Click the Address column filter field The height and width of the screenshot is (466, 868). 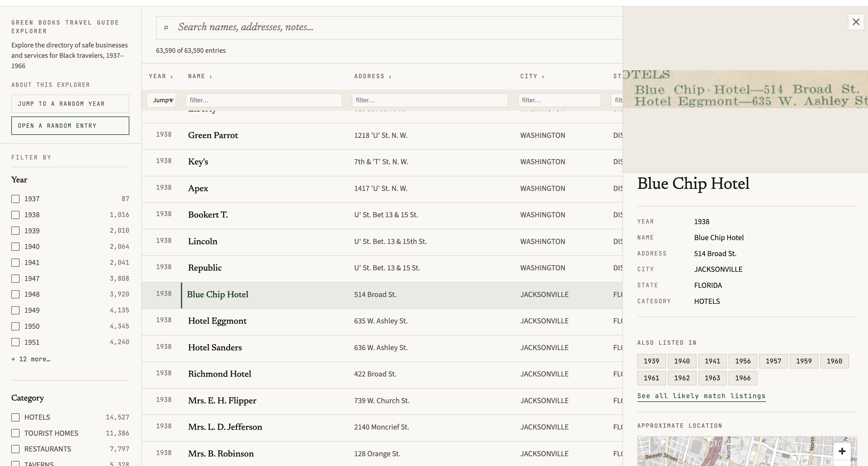pyautogui.click(x=430, y=100)
